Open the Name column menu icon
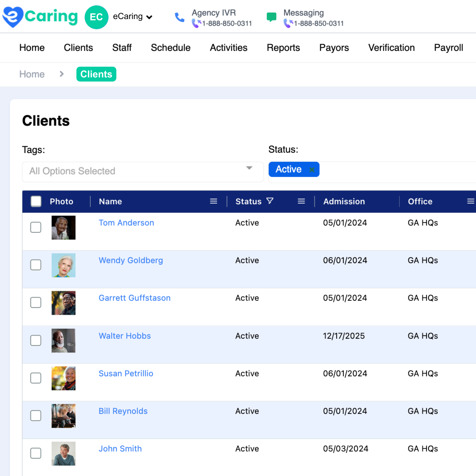 213,201
